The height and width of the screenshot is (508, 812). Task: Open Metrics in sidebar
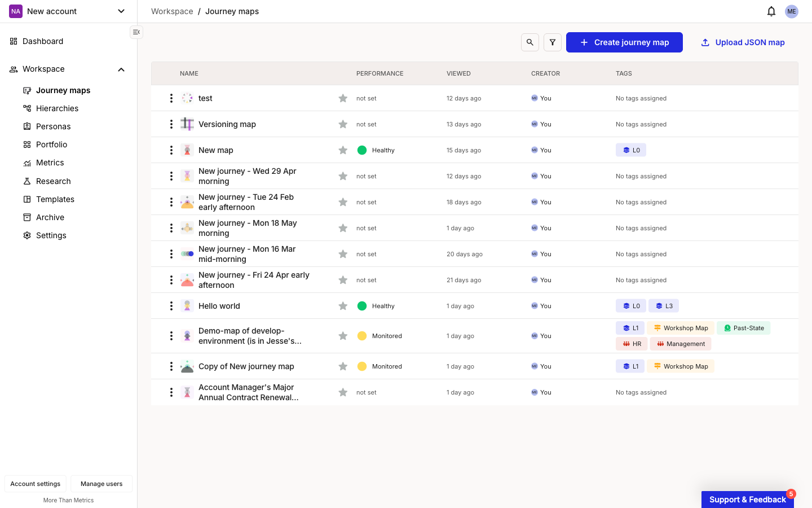click(50, 163)
